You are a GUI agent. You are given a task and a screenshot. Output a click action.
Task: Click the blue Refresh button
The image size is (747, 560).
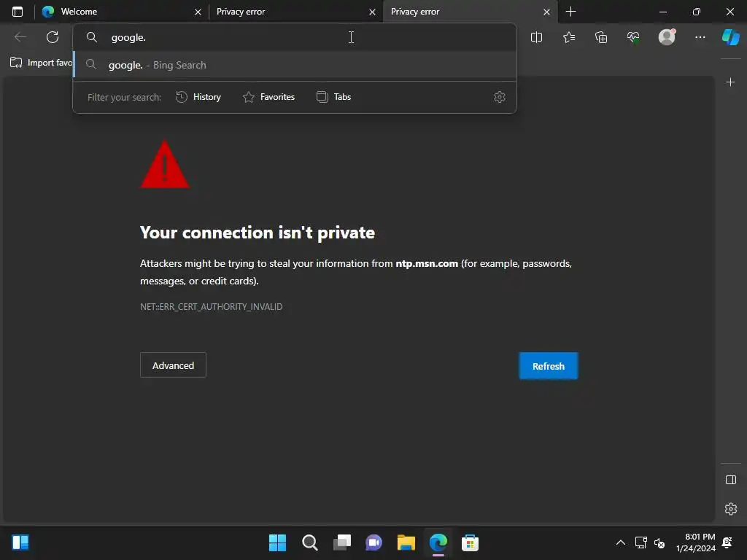pos(549,366)
